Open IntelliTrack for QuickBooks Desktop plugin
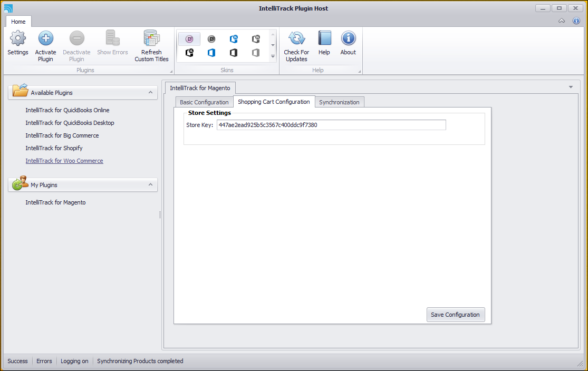The width and height of the screenshot is (588, 371). point(70,123)
